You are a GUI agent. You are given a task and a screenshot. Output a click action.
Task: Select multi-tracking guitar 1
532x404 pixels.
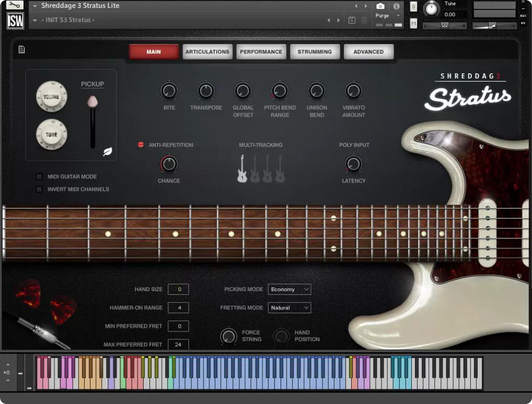point(242,169)
